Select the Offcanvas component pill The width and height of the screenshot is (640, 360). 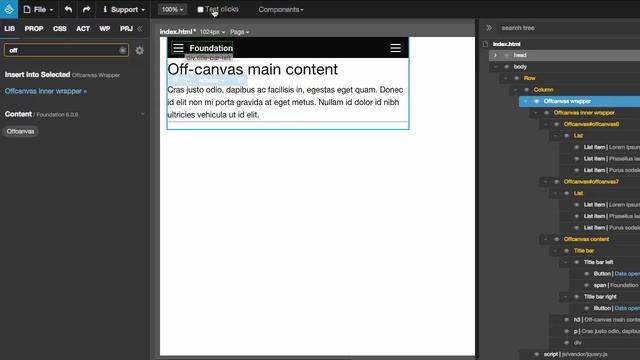click(x=20, y=131)
